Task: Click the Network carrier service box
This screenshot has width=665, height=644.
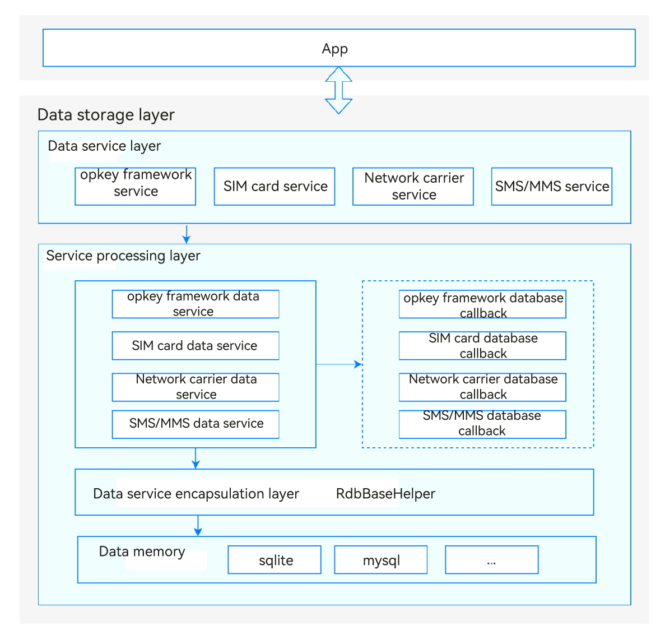Action: [413, 186]
